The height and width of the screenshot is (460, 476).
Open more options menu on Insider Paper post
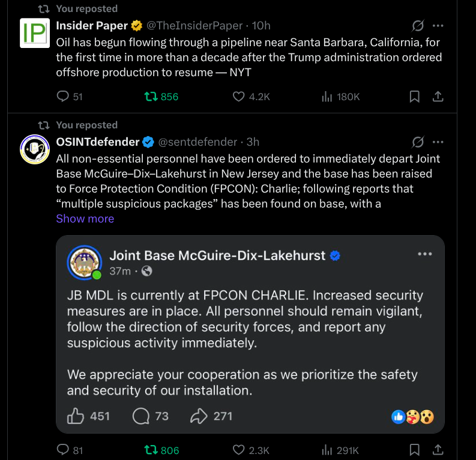438,26
